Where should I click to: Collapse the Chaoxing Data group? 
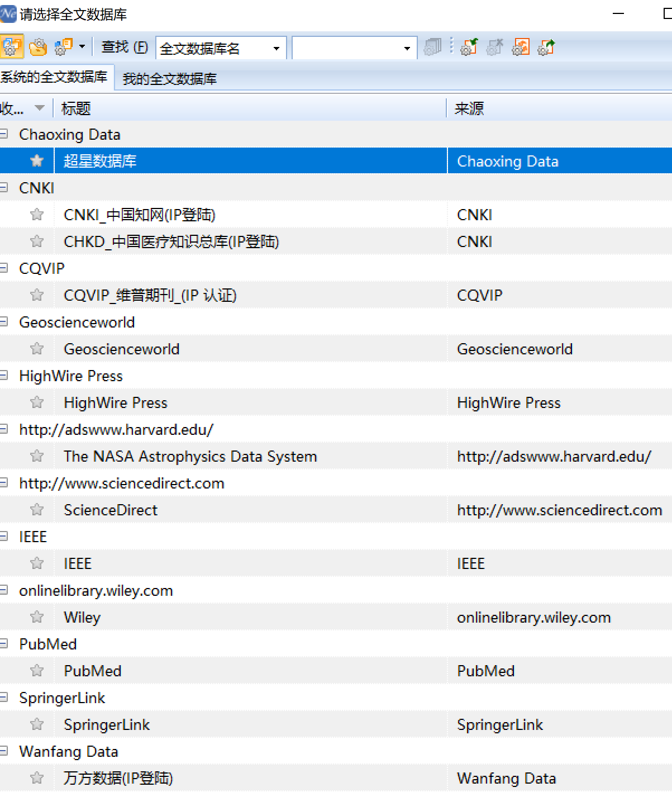coord(4,134)
